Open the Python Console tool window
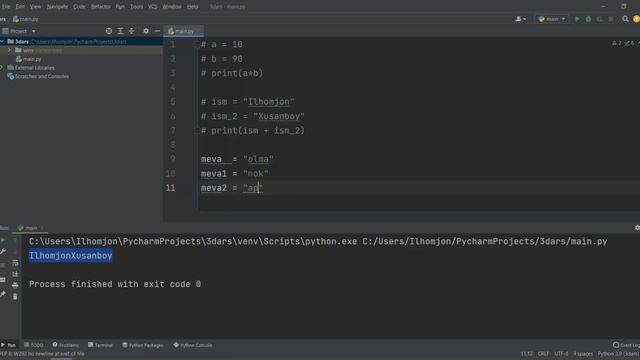Viewport: 640px width, 360px height. click(193, 345)
